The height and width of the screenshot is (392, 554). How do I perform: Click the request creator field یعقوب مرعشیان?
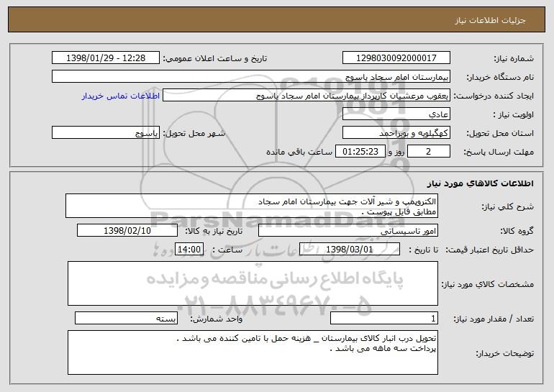pos(306,96)
